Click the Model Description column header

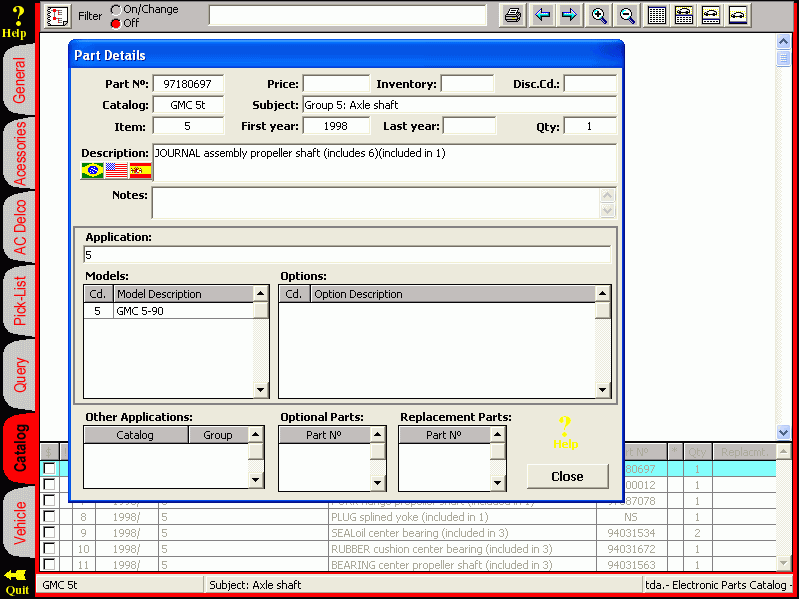tap(183, 294)
